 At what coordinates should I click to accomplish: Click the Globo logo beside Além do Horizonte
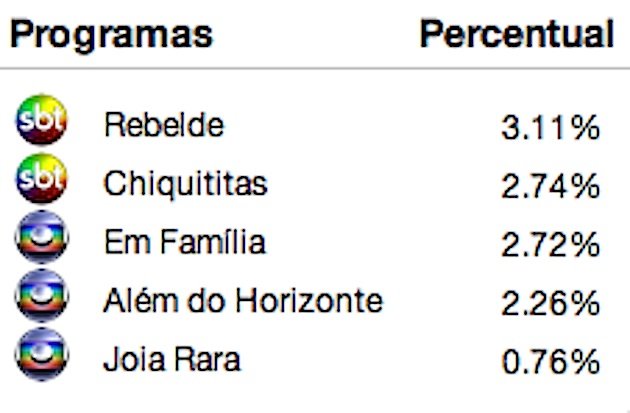pyautogui.click(x=42, y=295)
